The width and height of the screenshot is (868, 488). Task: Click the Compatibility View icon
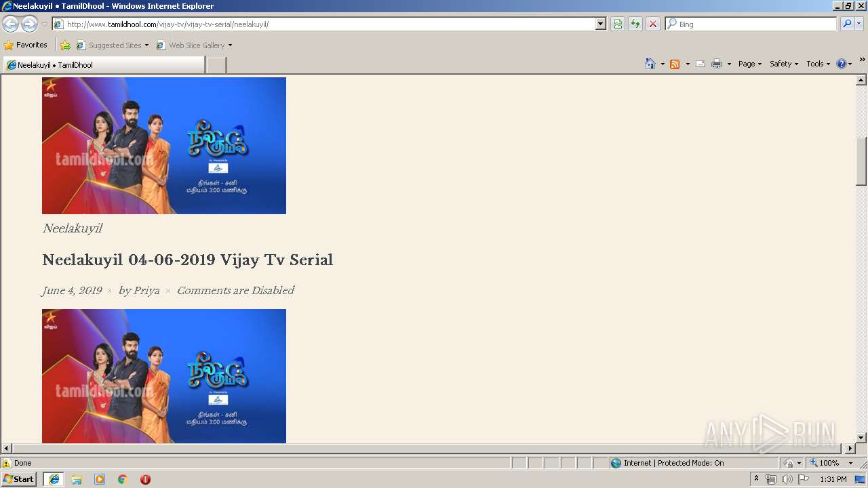pos(618,24)
